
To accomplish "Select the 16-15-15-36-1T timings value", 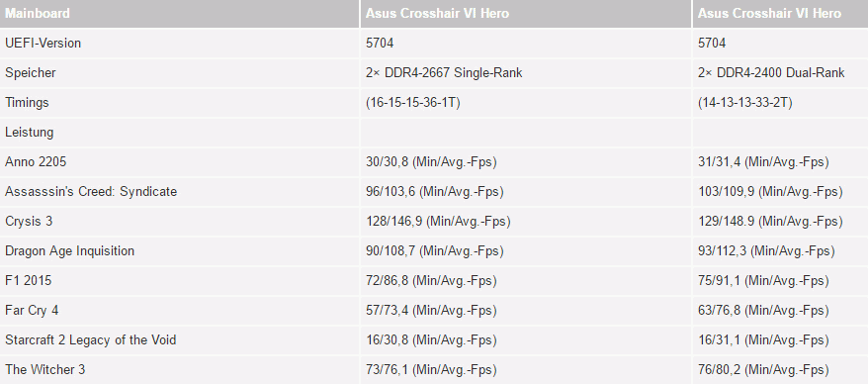I will [x=413, y=103].
